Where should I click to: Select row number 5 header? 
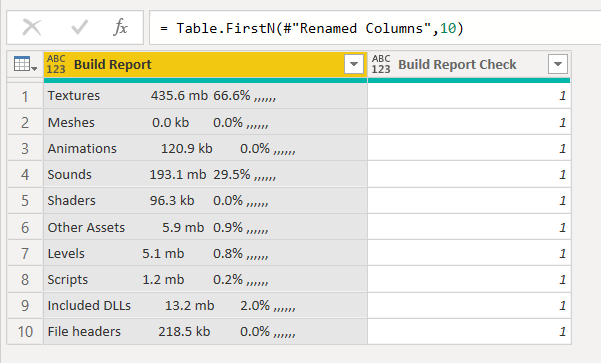click(25, 201)
